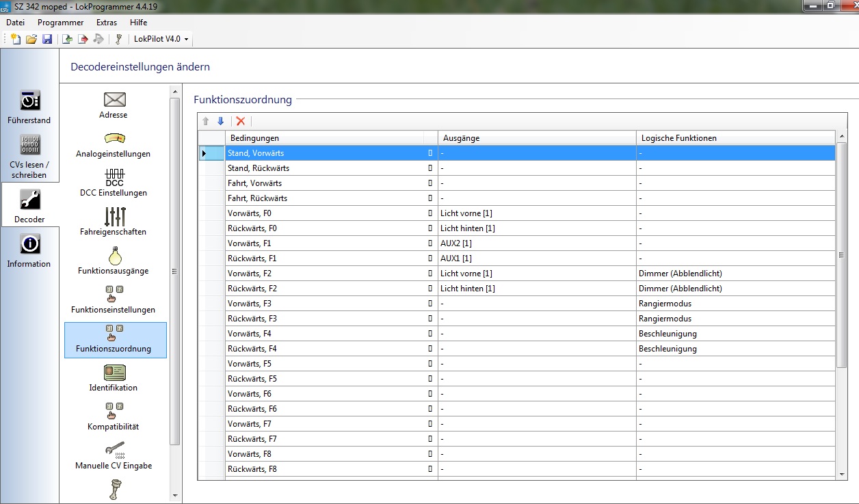Click the Ausgänge column header
Screen dimensions: 859x504
tap(537, 138)
